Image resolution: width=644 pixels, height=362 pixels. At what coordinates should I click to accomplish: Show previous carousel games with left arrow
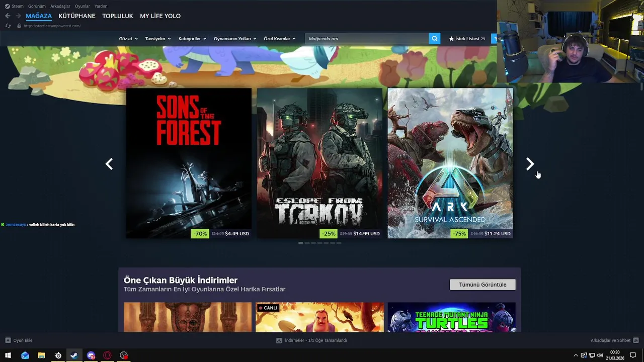point(109,164)
